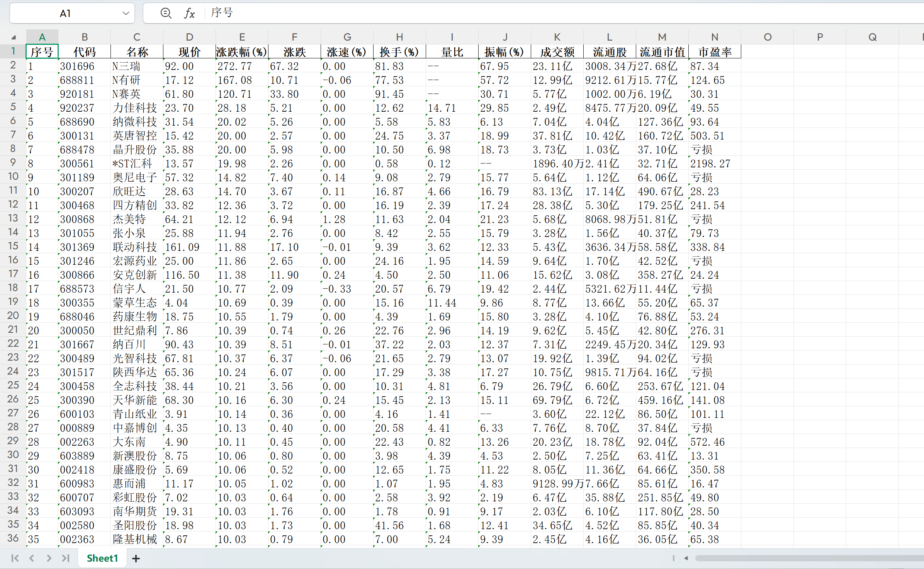Jump to first sheet with navigation arrow
The width and height of the screenshot is (924, 569).
pos(15,558)
